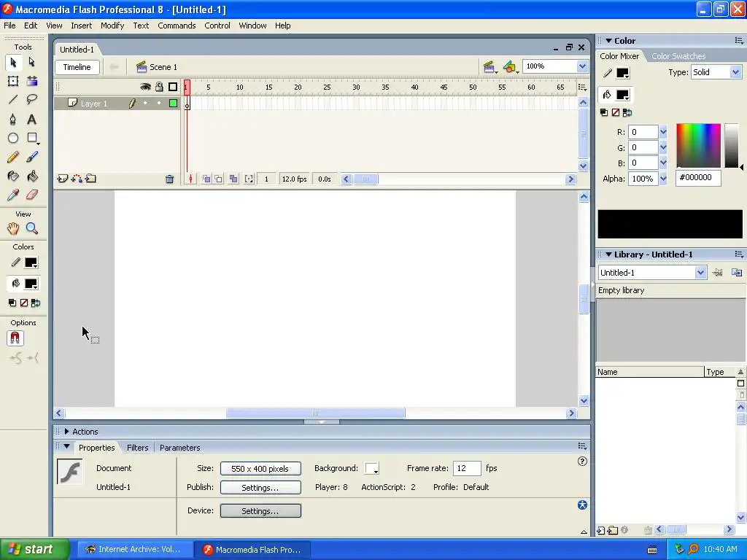Open the Window menu
747x560 pixels.
[252, 26]
